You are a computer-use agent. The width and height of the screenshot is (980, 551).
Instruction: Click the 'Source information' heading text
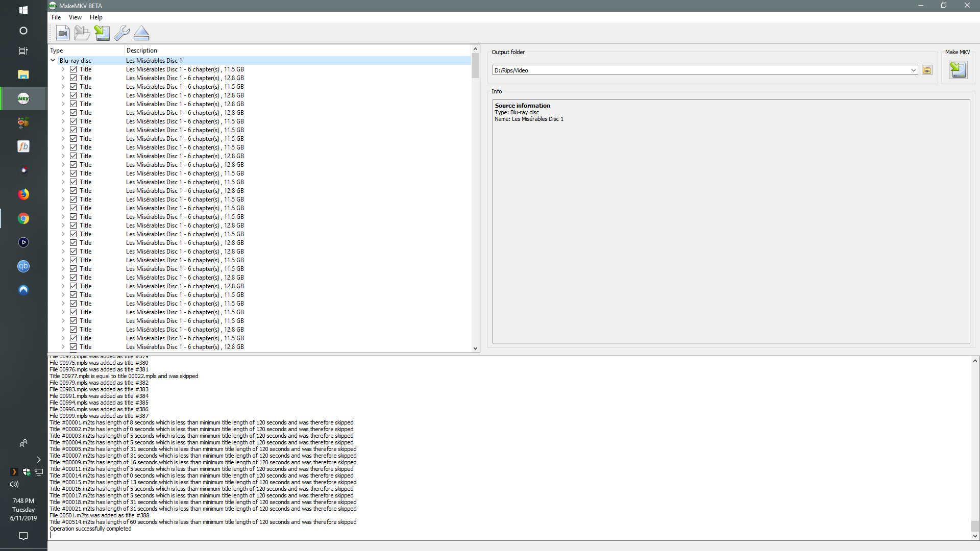point(522,106)
